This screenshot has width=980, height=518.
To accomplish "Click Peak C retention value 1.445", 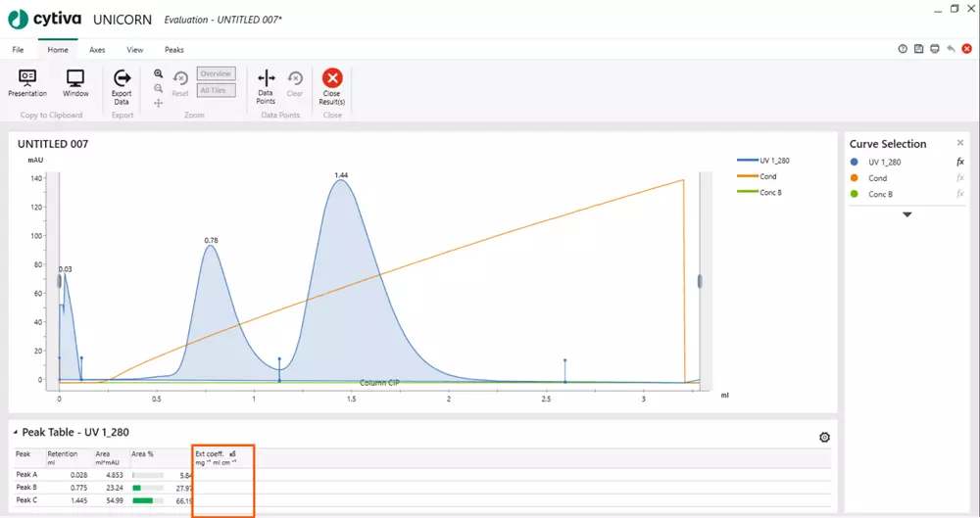I will pyautogui.click(x=78, y=500).
